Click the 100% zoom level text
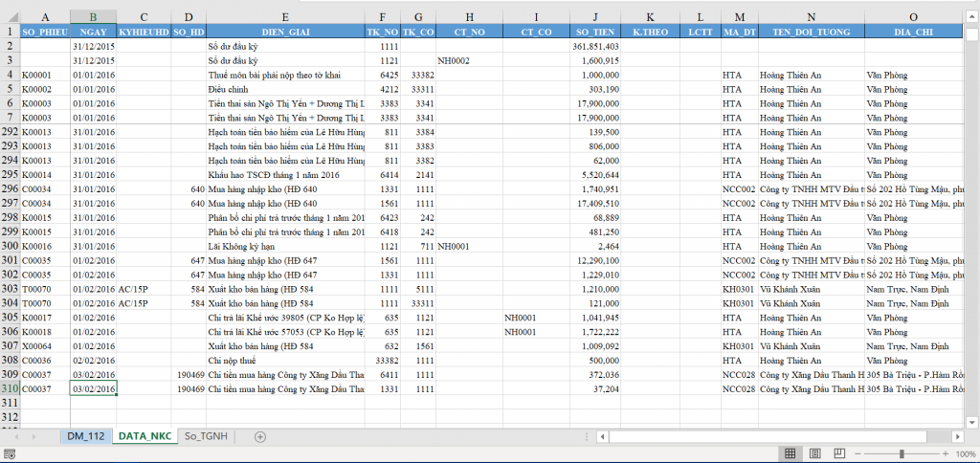 [965, 453]
